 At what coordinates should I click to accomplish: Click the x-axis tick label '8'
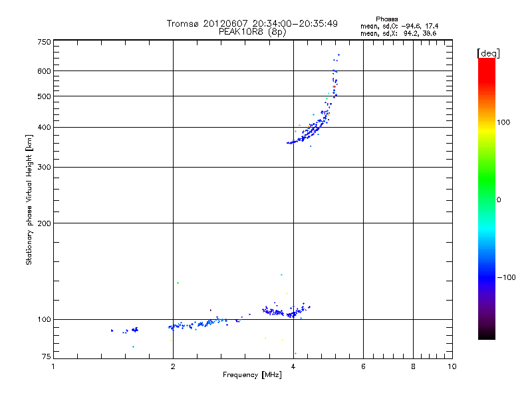[x=413, y=367]
